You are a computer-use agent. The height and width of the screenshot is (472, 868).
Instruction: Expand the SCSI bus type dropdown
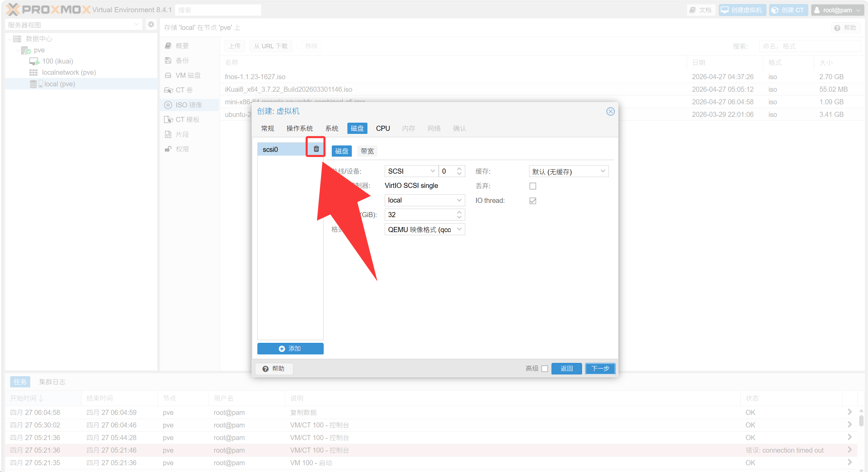coord(432,171)
